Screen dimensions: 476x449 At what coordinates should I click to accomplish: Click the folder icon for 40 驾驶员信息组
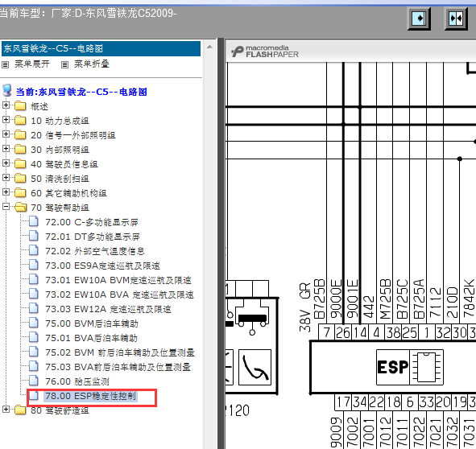tap(20, 164)
